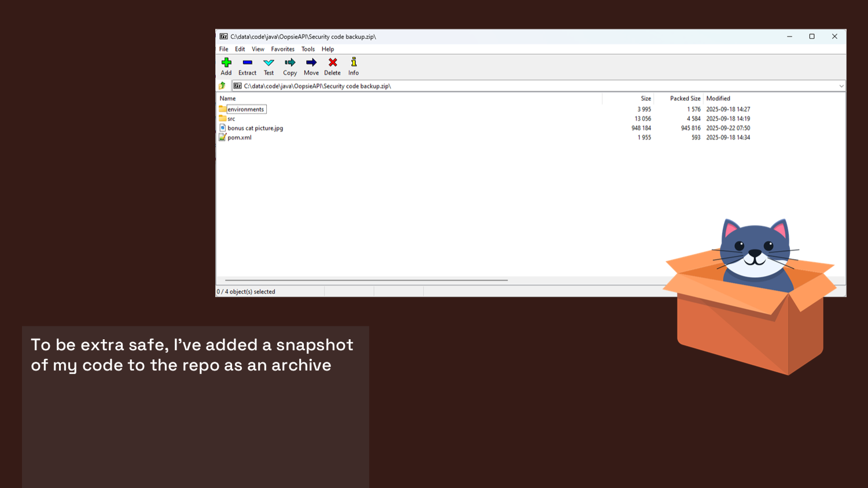The height and width of the screenshot is (488, 868).
Task: Click the horizontal scrollbar in file list
Action: click(366, 280)
